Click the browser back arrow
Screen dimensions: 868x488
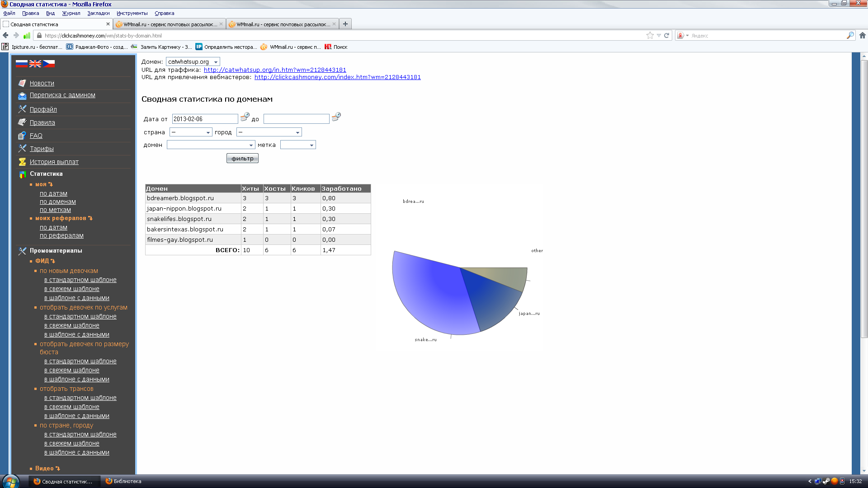[x=5, y=35]
